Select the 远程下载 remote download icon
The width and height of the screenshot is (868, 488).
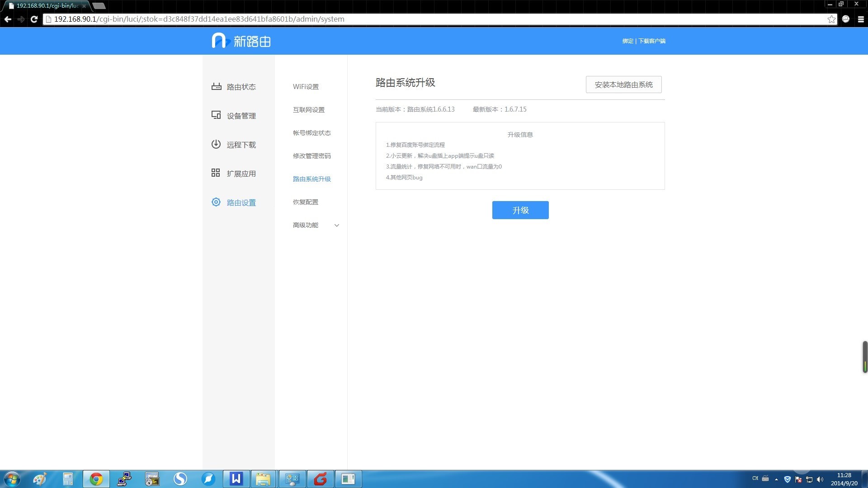[x=216, y=144]
